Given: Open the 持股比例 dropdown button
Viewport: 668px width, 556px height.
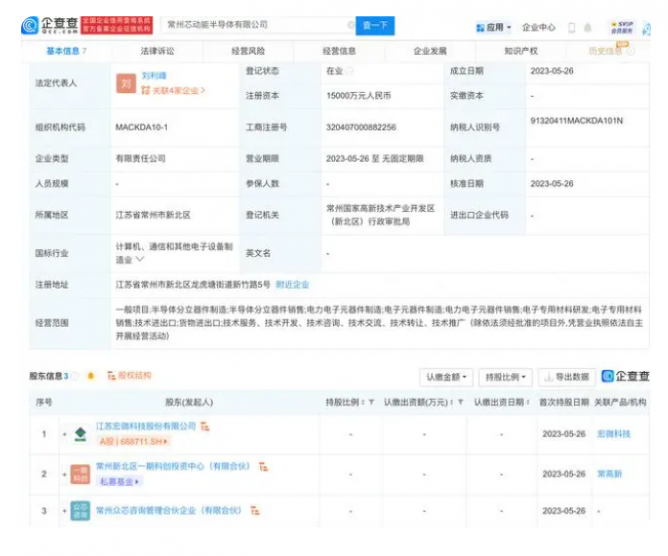Looking at the screenshot, I should coord(505,377).
